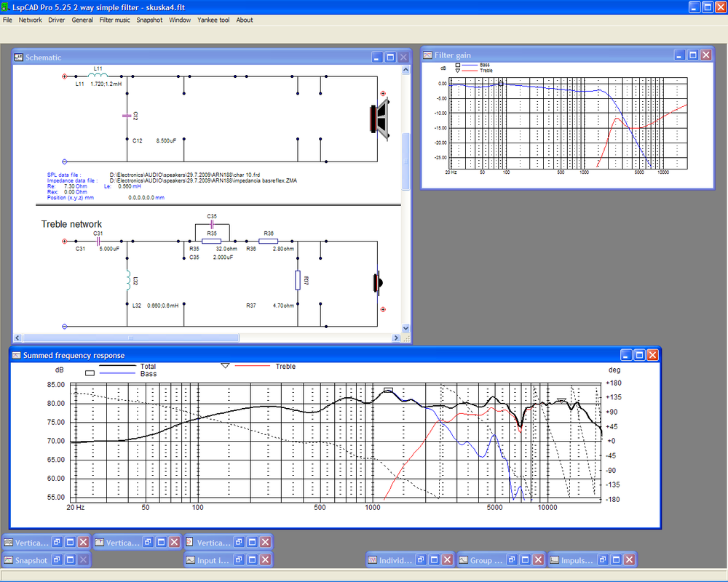
Task: Click the tweeter driver symbol in the schematic
Action: 377,282
